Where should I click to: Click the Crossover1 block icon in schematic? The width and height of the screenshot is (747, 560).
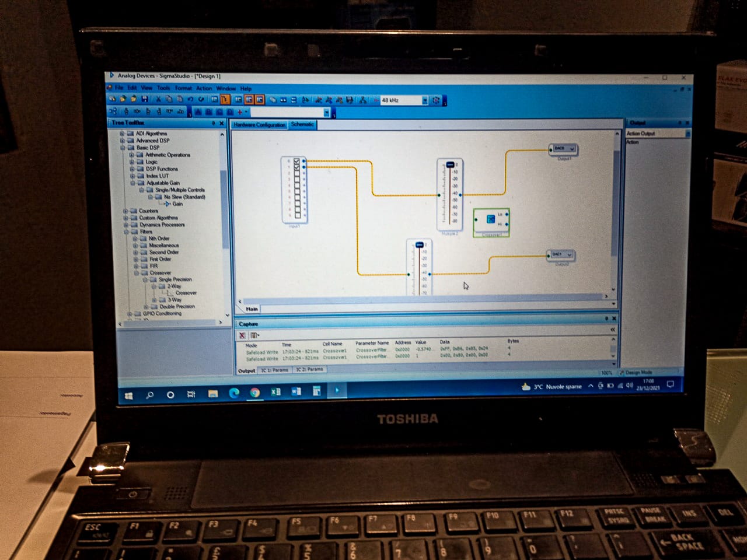point(491,219)
